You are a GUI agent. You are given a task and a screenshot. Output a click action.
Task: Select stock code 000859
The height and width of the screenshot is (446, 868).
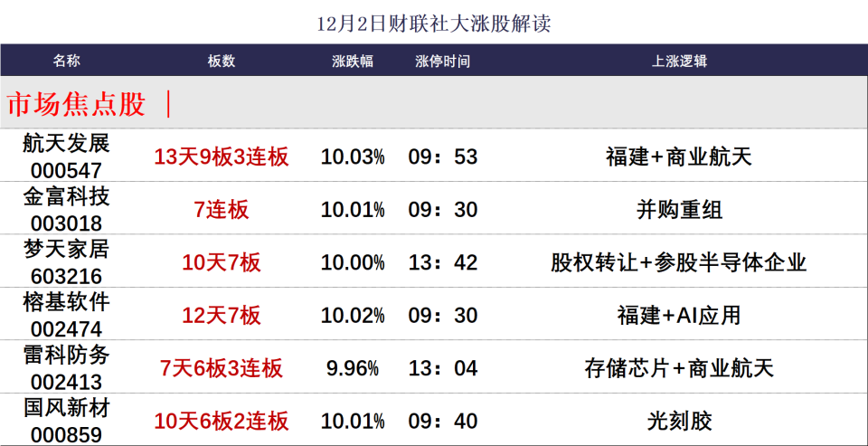coord(66,435)
